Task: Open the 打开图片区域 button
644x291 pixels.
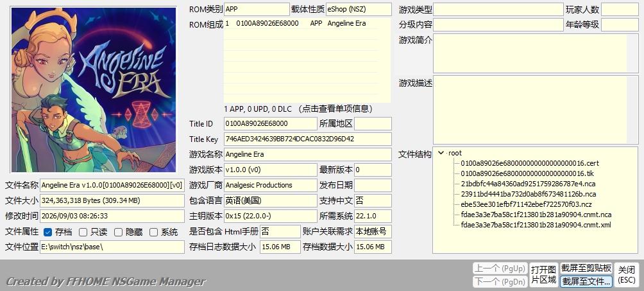Action: (543, 275)
